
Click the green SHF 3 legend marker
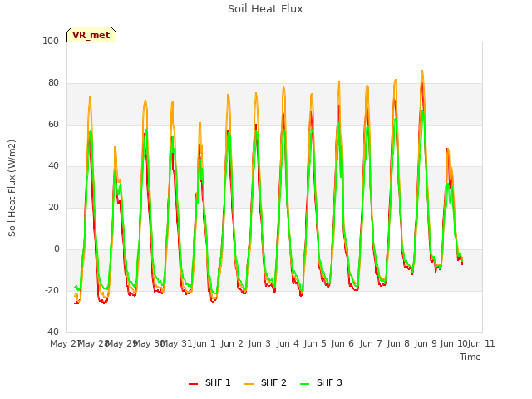click(305, 384)
